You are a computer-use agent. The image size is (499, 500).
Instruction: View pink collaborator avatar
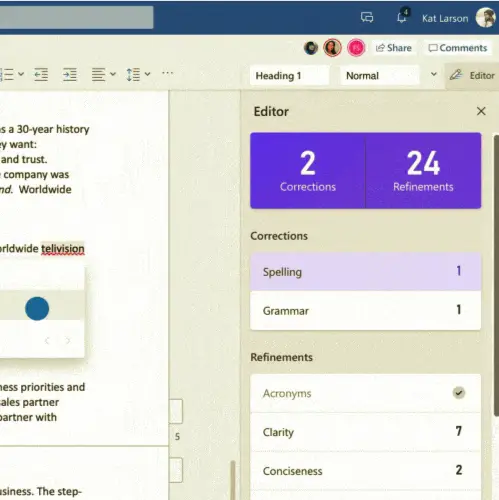(x=356, y=48)
